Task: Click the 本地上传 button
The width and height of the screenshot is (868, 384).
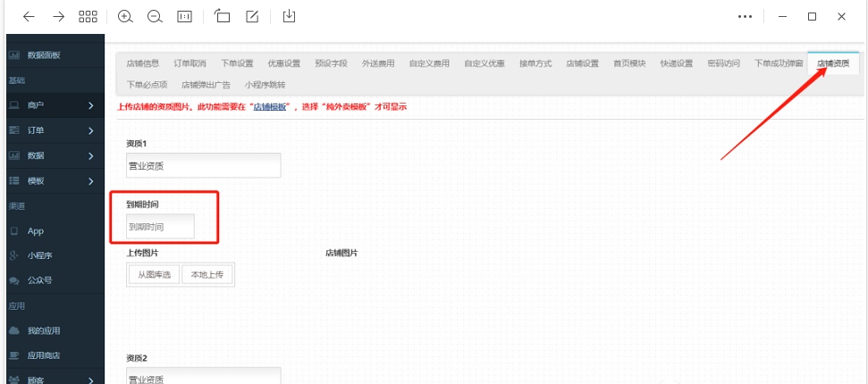Action: coord(206,275)
